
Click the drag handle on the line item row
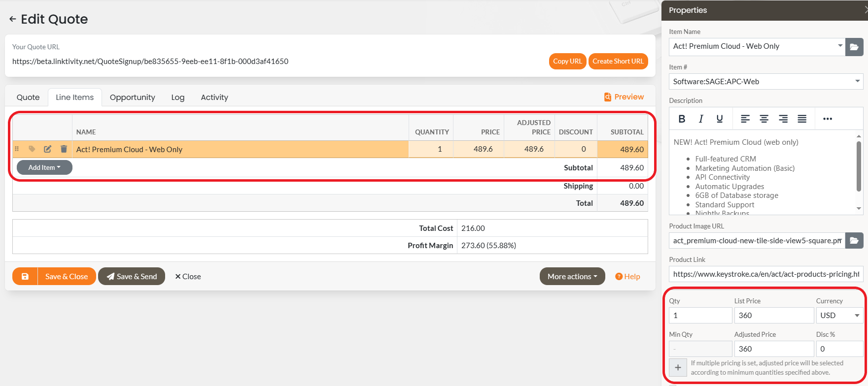[17, 149]
